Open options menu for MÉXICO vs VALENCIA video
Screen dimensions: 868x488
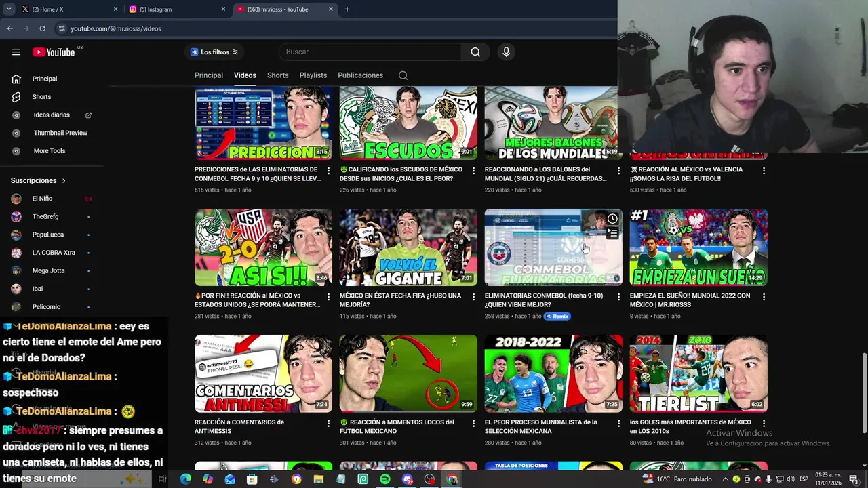tap(764, 171)
